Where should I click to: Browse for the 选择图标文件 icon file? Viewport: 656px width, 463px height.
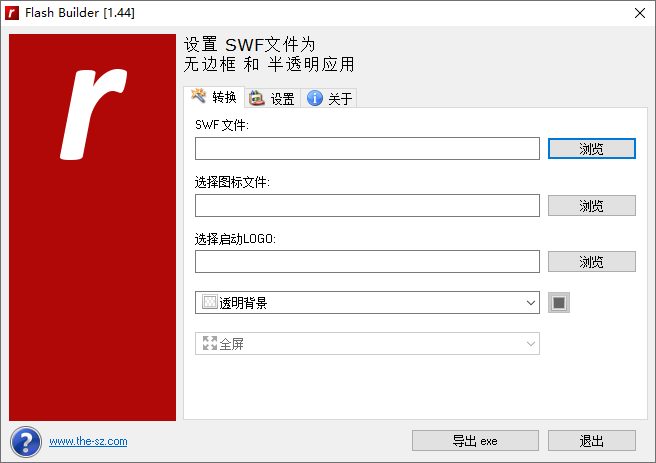(592, 205)
